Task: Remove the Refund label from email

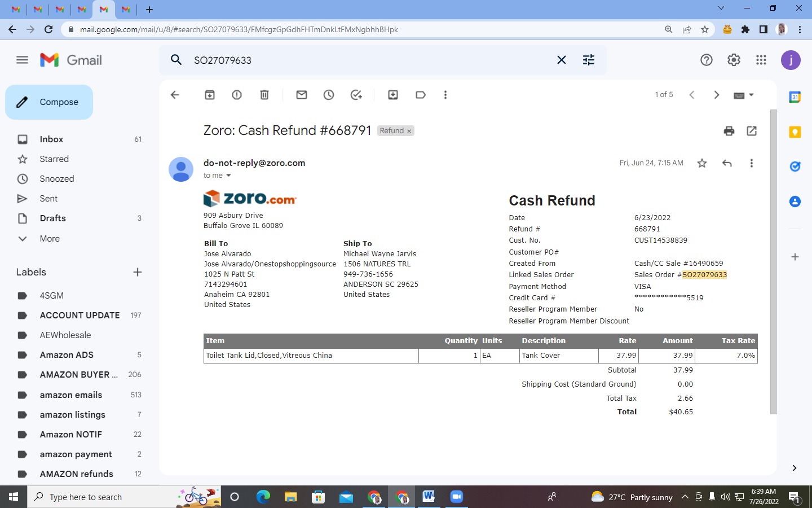Action: pyautogui.click(x=409, y=131)
